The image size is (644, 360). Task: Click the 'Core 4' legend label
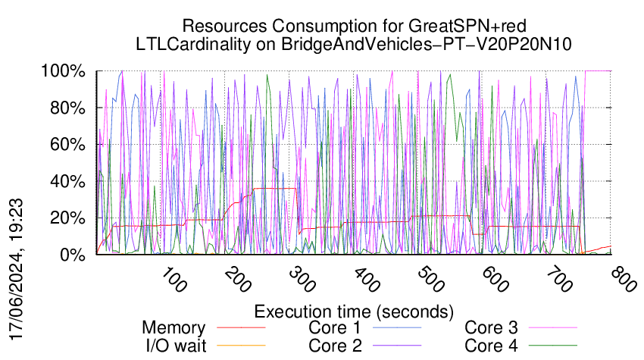click(x=491, y=346)
